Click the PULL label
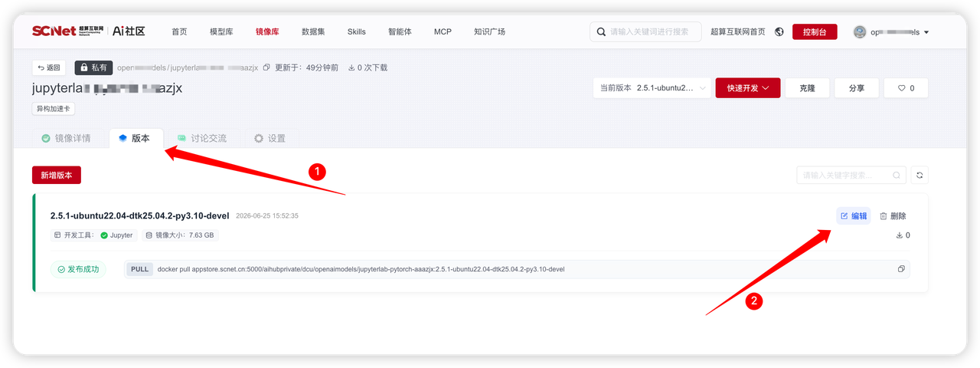Image resolution: width=980 pixels, height=368 pixels. click(x=139, y=269)
